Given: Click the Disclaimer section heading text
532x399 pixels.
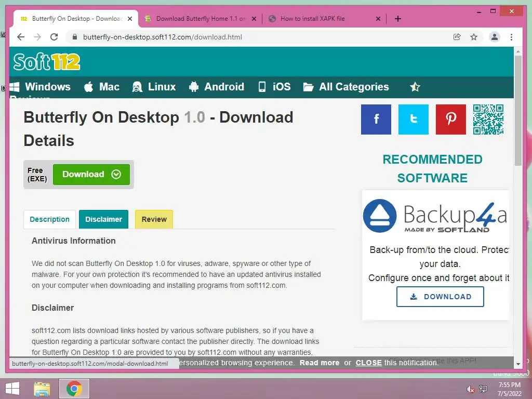Looking at the screenshot, I should (52, 308).
